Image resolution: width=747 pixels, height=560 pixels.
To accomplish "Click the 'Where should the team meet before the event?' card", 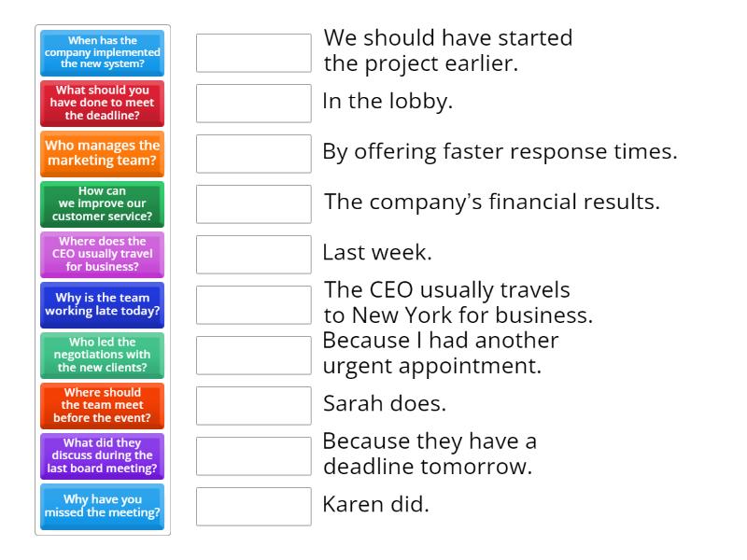I will click(x=102, y=405).
